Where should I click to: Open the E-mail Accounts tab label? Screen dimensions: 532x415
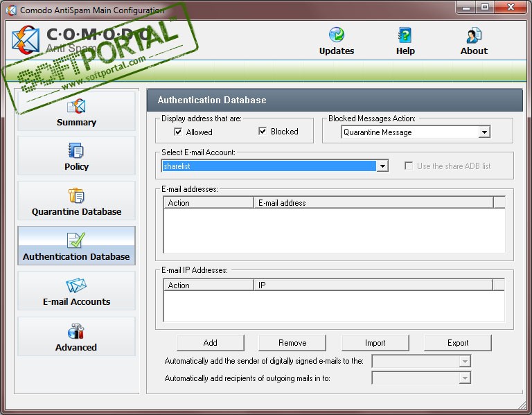pos(76,301)
